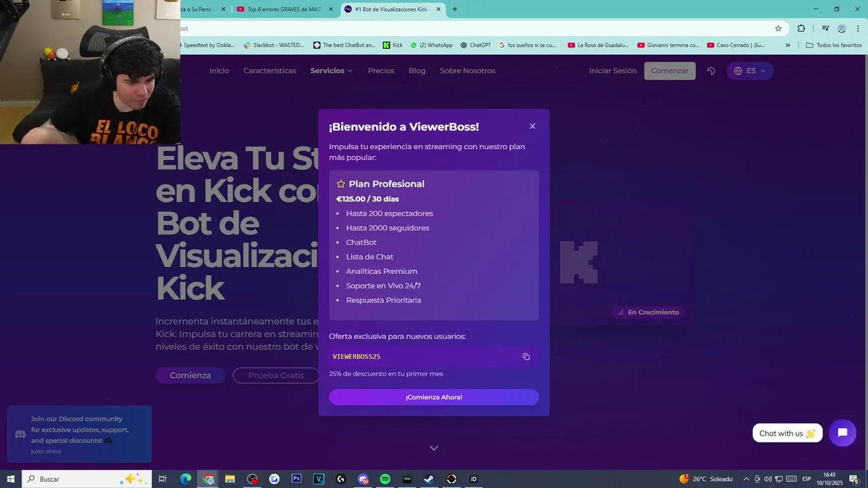
Task: Click the history clock icon in header
Action: click(x=711, y=70)
